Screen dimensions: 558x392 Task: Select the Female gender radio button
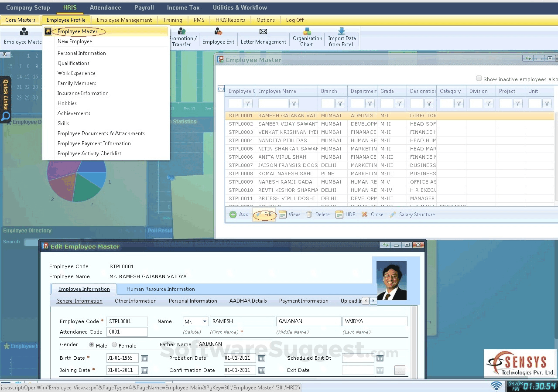114,345
